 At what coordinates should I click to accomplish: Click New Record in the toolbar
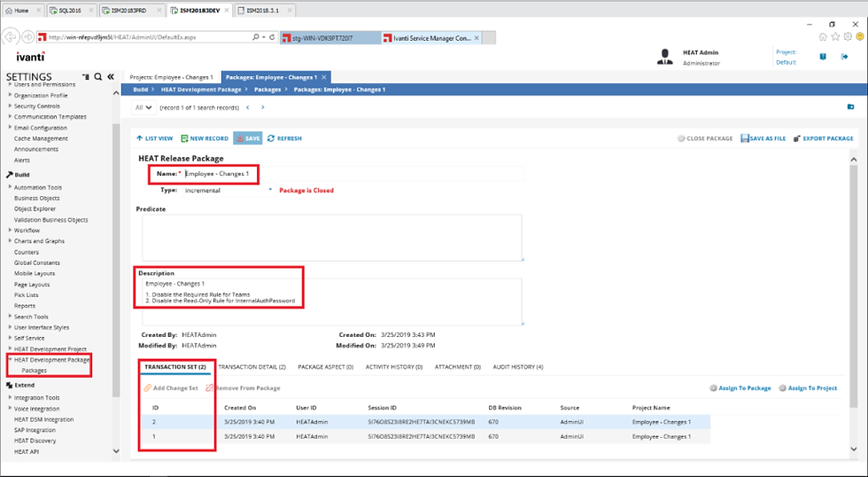(205, 138)
